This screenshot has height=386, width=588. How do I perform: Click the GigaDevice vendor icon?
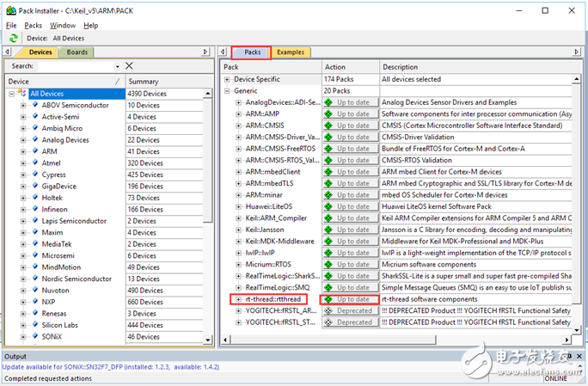click(35, 186)
